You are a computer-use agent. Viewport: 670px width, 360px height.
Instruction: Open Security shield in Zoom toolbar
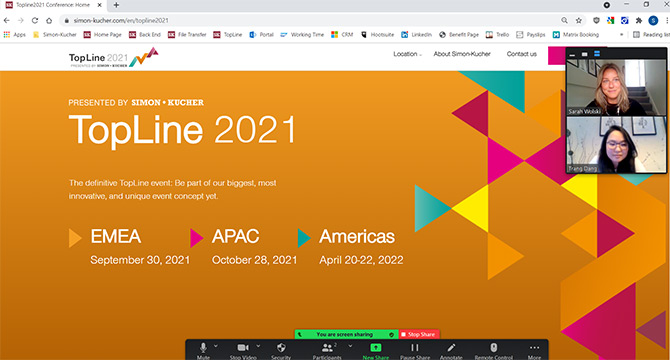coord(281,350)
